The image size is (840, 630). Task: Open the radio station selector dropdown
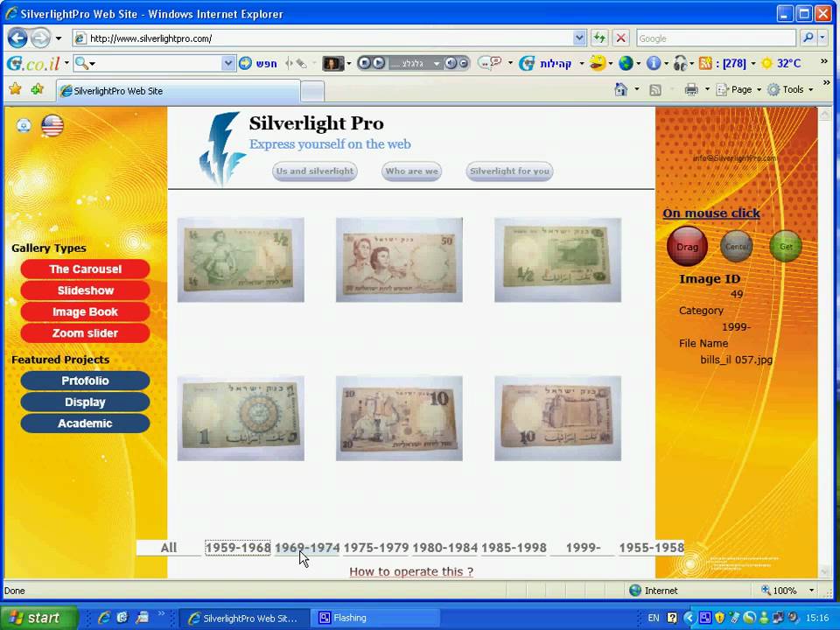[436, 64]
